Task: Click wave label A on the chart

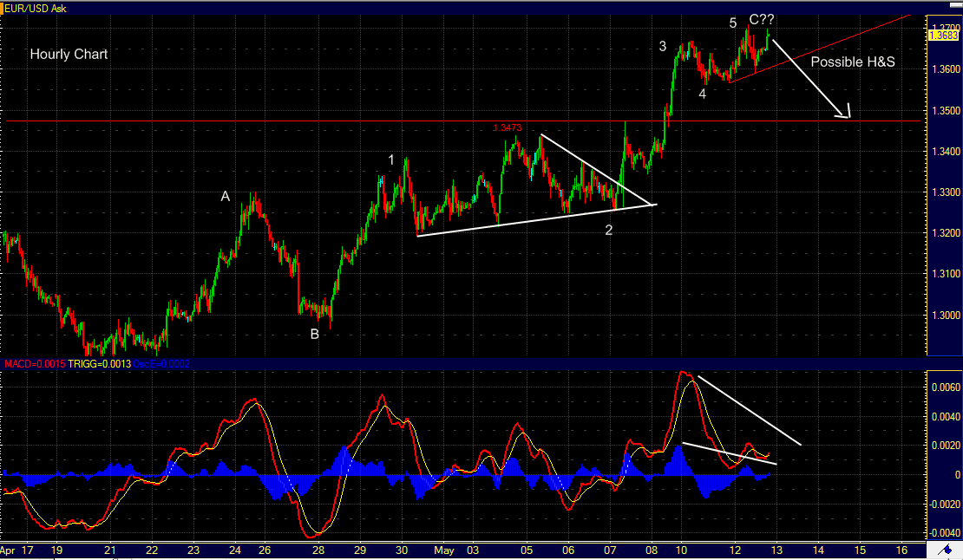Action: [x=226, y=196]
